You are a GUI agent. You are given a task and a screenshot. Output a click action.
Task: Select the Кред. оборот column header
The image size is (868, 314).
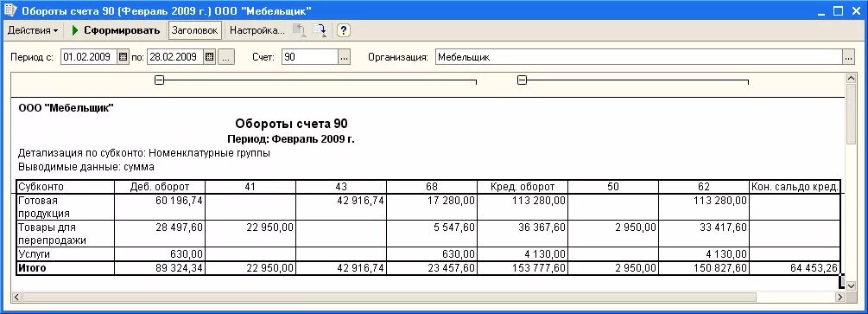[x=522, y=187]
